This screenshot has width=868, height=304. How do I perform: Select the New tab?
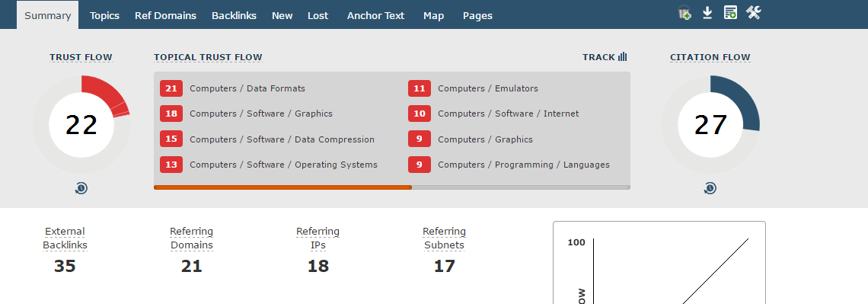point(282,15)
